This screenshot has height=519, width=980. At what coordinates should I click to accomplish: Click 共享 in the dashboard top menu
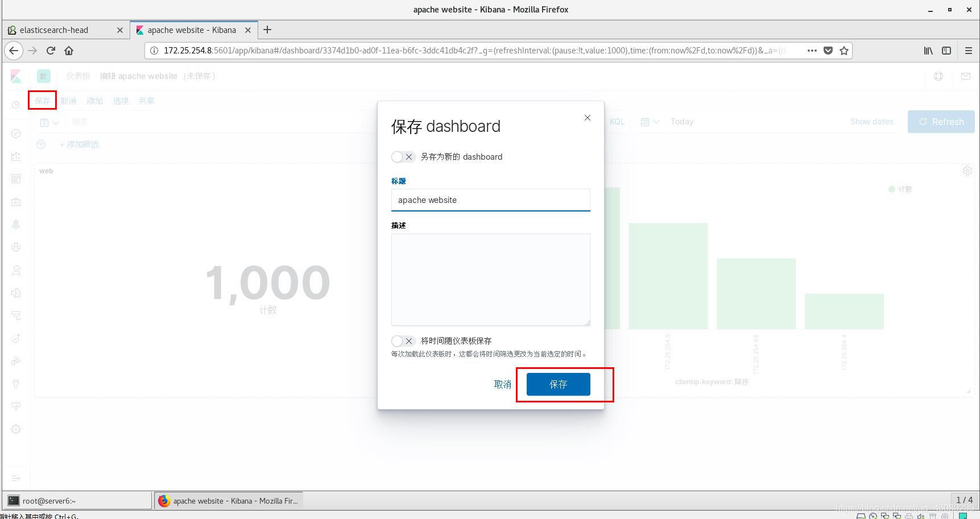146,101
